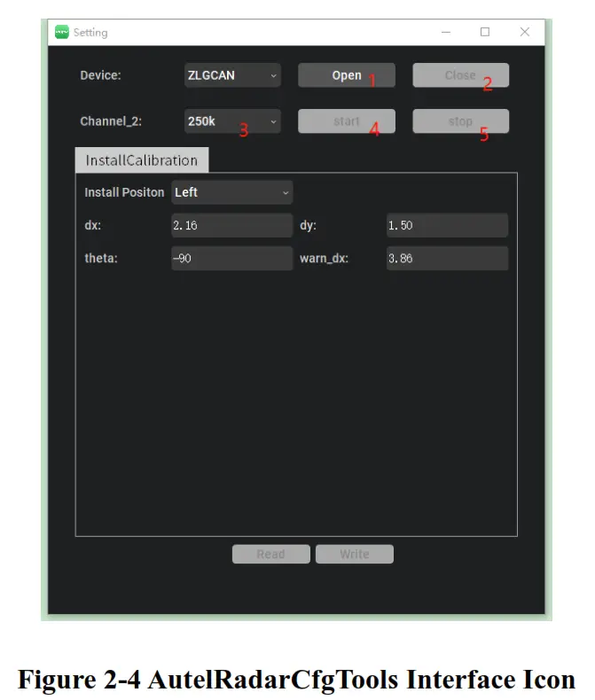Click the start button

pos(347,121)
